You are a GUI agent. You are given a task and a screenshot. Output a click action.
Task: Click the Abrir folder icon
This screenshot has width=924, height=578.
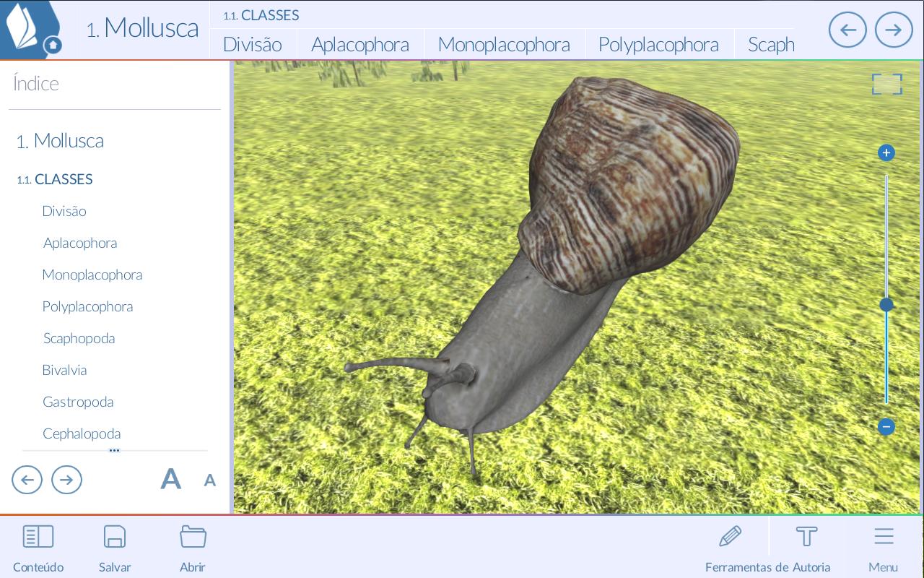[x=193, y=536]
